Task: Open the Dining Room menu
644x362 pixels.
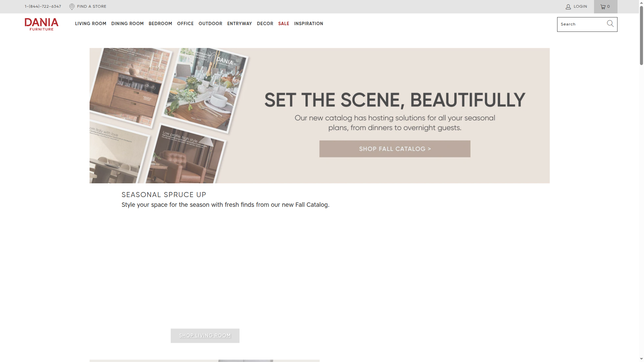Action: tap(127, 24)
